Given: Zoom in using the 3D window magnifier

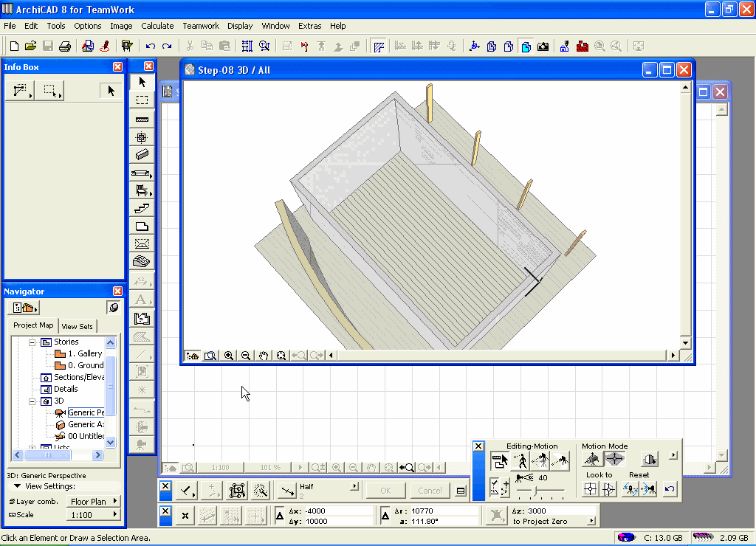Looking at the screenshot, I should [x=229, y=356].
